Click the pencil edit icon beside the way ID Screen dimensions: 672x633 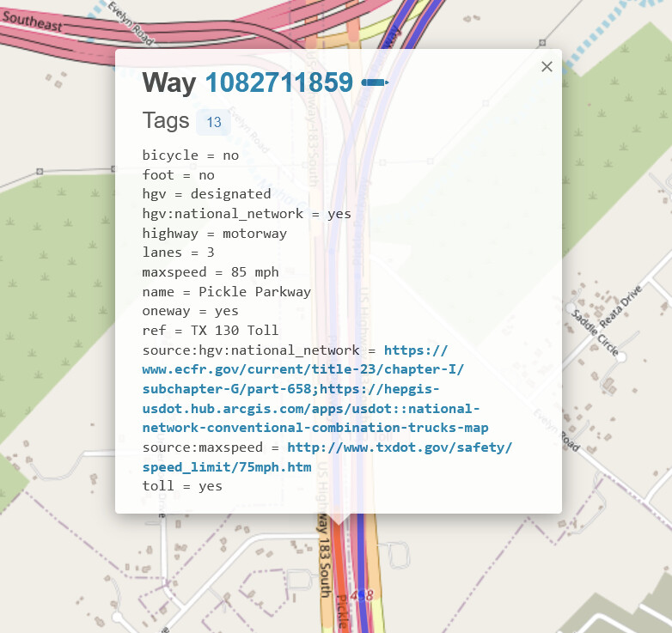pos(375,82)
